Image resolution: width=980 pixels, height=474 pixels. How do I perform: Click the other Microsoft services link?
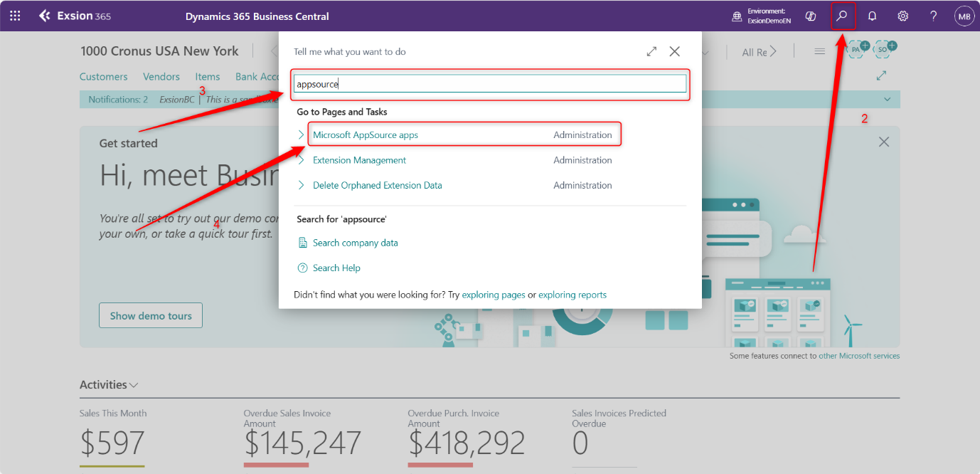[859, 356]
